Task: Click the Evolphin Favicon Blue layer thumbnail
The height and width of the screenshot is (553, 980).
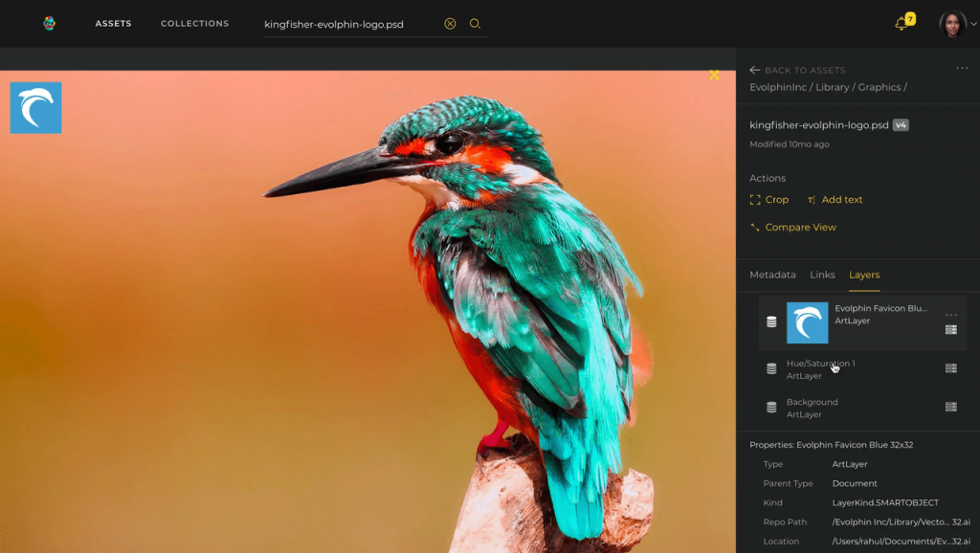Action: coord(807,322)
